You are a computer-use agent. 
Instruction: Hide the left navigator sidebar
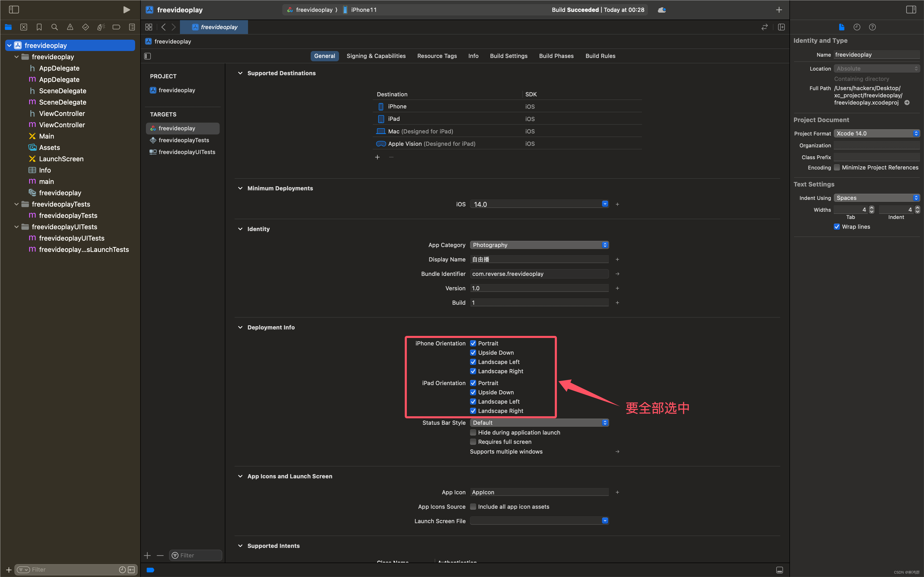[x=14, y=10]
